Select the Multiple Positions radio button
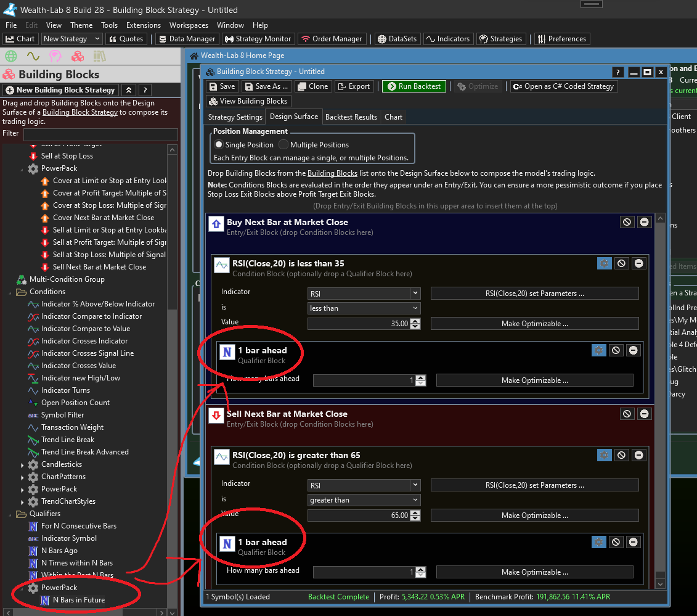 283,145
